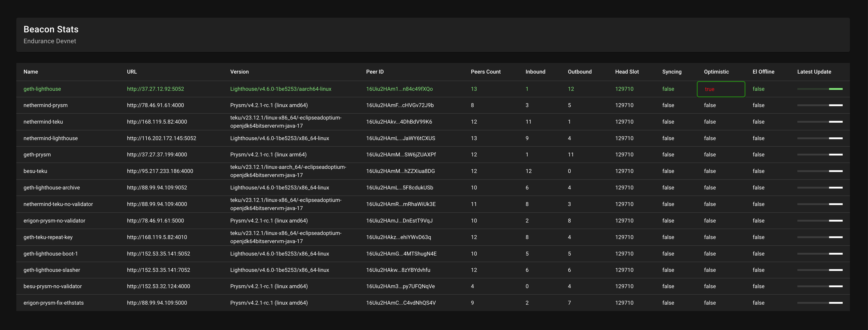Image resolution: width=868 pixels, height=330 pixels.
Task: Click peer ID 16Uiu2HAmC...C4vdNhQS4V
Action: pos(401,303)
